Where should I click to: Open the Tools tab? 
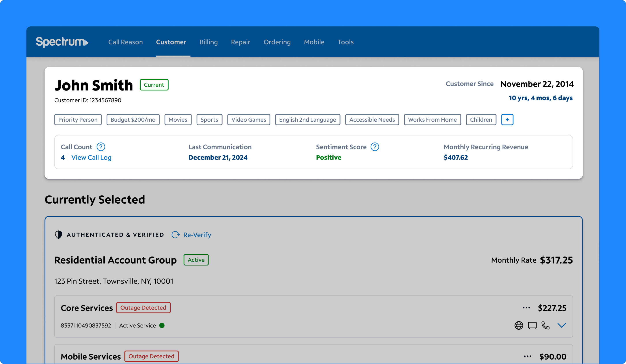click(x=345, y=42)
